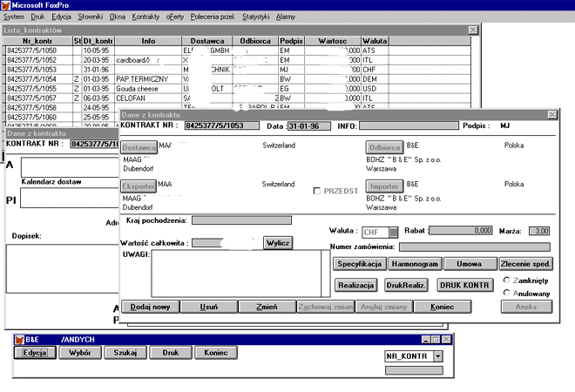Click the Dostawca button
The width and height of the screenshot is (575, 392).
pyautogui.click(x=139, y=147)
